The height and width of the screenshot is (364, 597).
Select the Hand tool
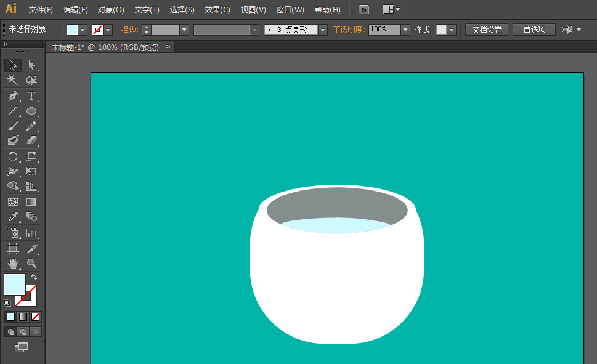tap(13, 264)
